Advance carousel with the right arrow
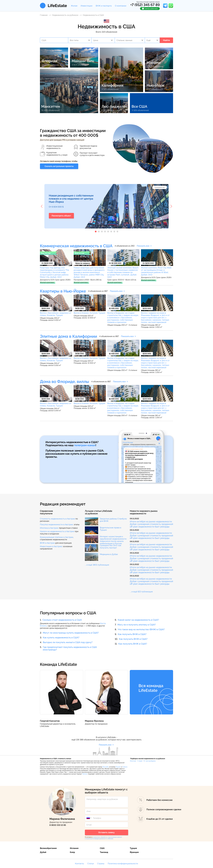 point(171,206)
